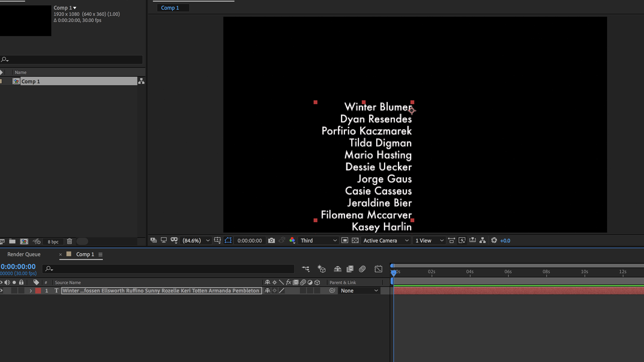Expand the Winter text layer properties
644x362 pixels.
click(x=31, y=291)
